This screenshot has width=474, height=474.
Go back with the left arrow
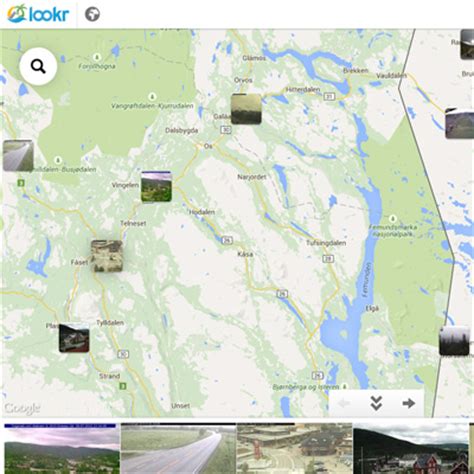pyautogui.click(x=344, y=403)
